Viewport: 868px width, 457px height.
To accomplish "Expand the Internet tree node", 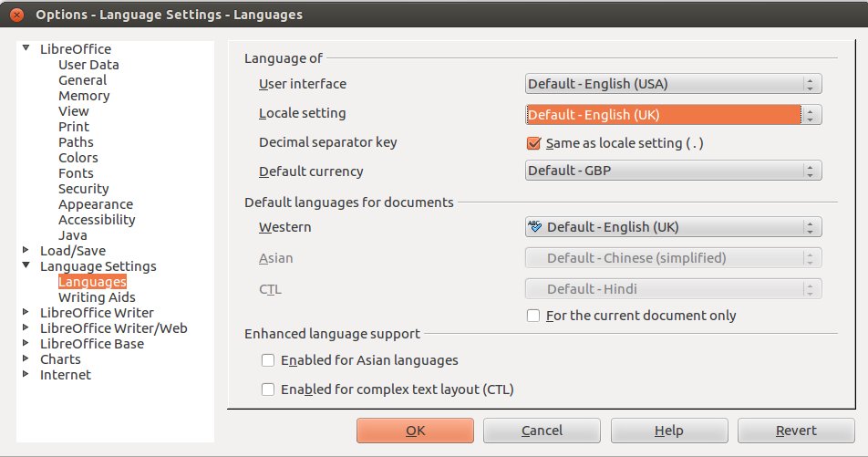I will pos(26,374).
